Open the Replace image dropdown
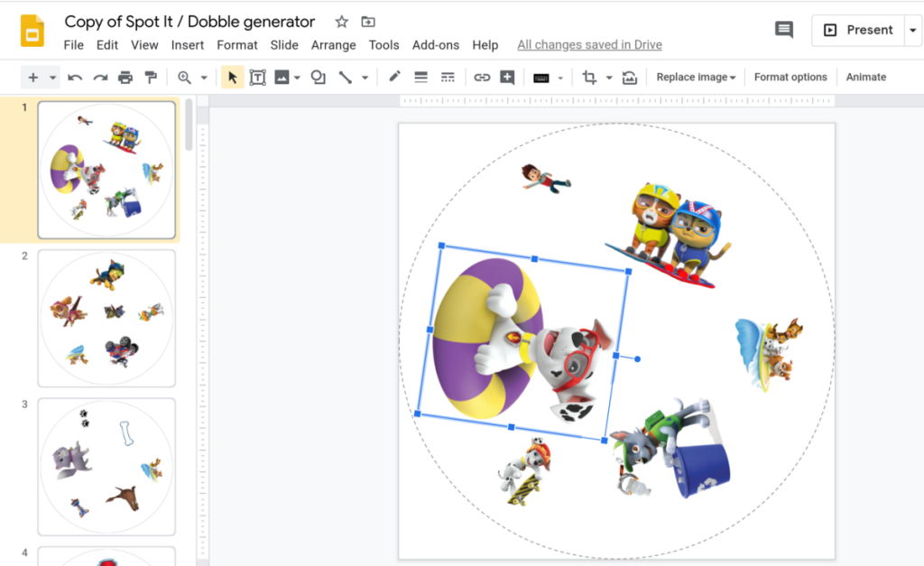The image size is (924, 566). (x=695, y=77)
